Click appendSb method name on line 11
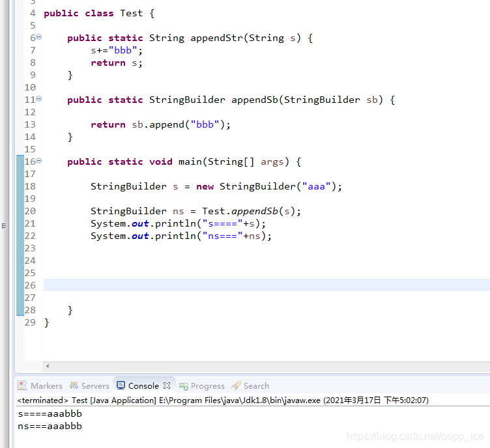The width and height of the screenshot is (490, 448). (255, 100)
